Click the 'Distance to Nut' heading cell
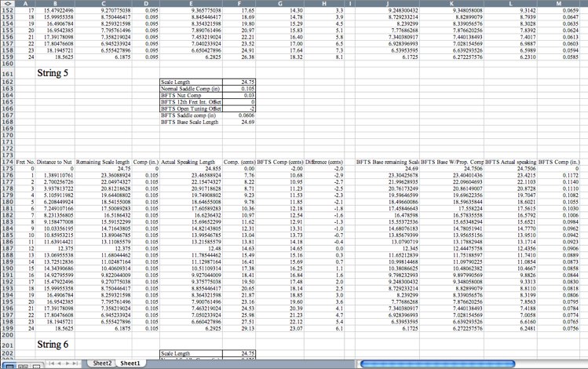588x369 pixels. point(55,162)
